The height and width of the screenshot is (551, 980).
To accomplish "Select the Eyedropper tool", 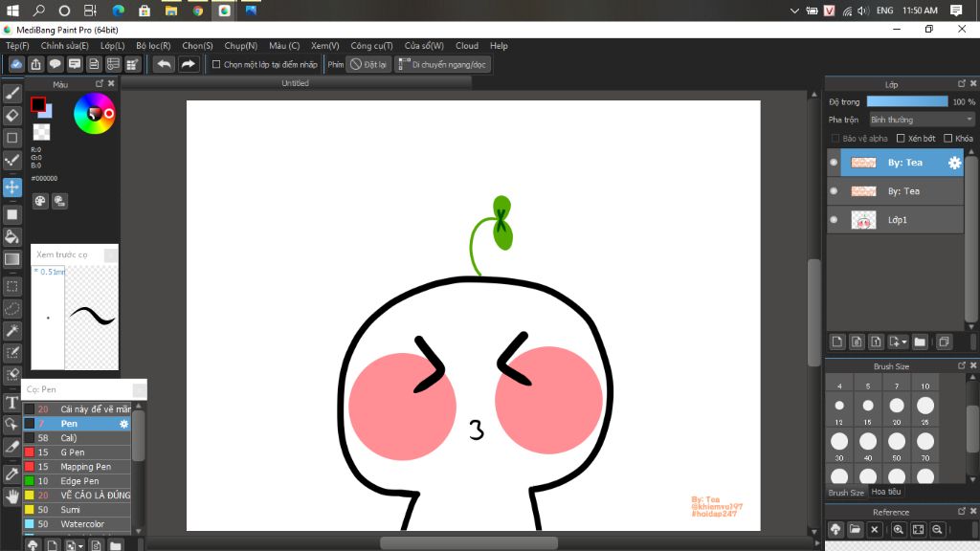I will coord(11,474).
